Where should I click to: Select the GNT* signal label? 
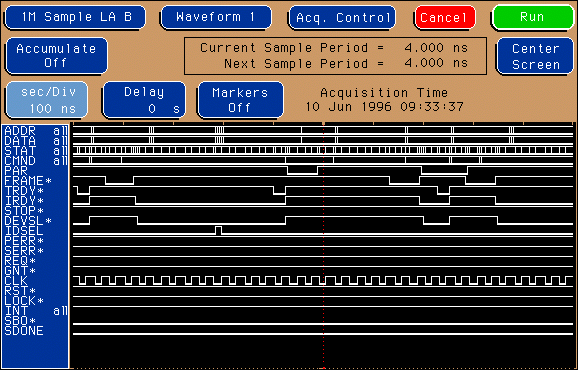coord(20,271)
